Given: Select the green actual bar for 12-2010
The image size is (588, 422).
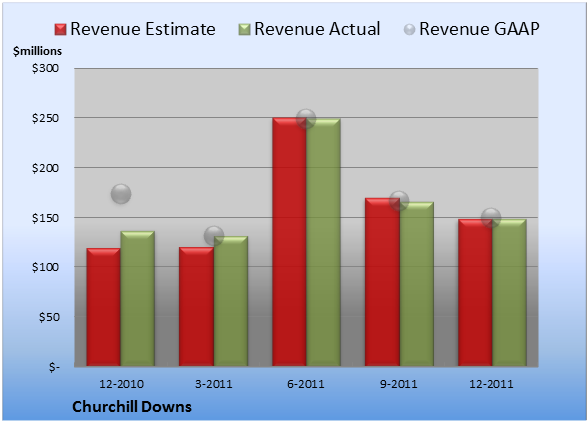Looking at the screenshot, I should coord(138,299).
